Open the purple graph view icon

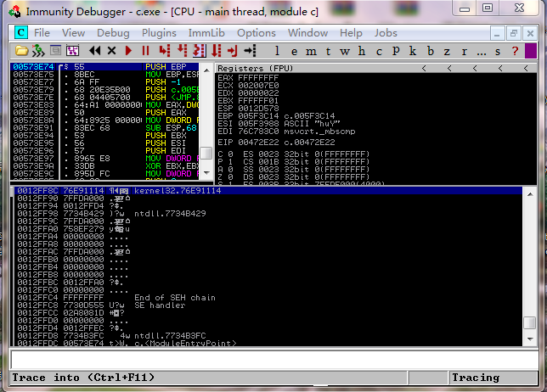click(72, 51)
